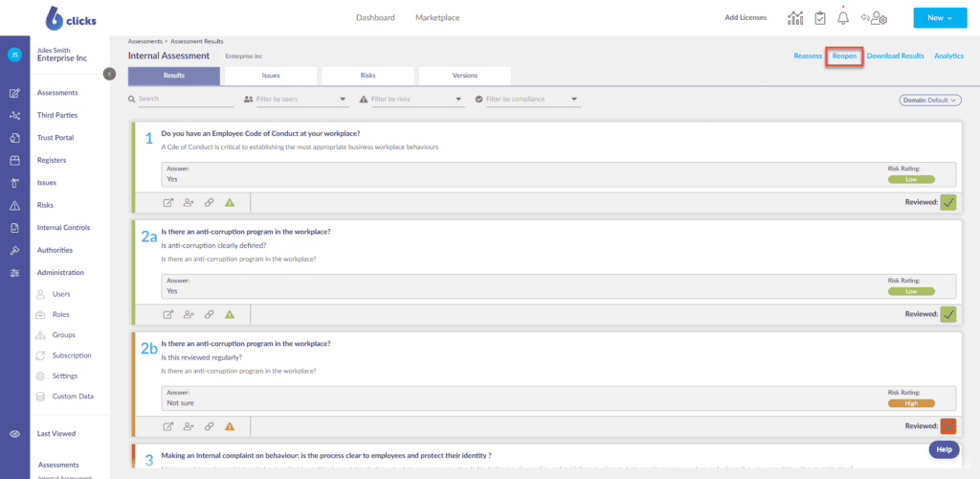Toggle Reviewed checkbox for question 1
The height and width of the screenshot is (479, 980).
[x=947, y=202]
